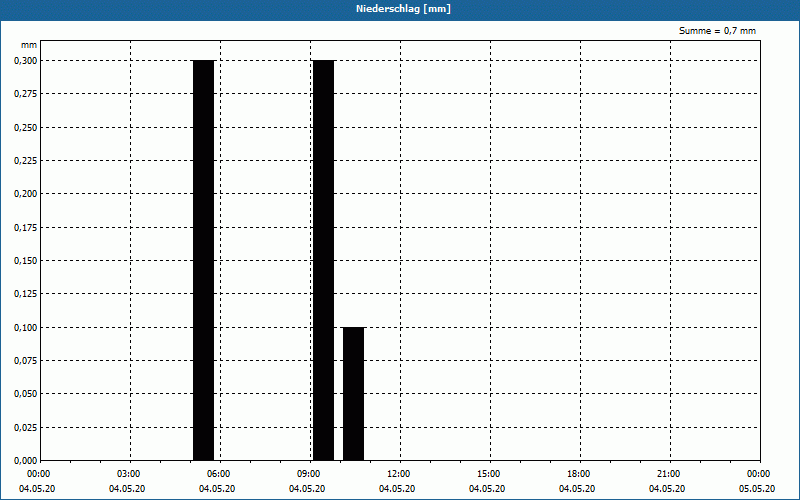Click the 12:00 time axis label
Screen dimensions: 800x500
click(399, 474)
